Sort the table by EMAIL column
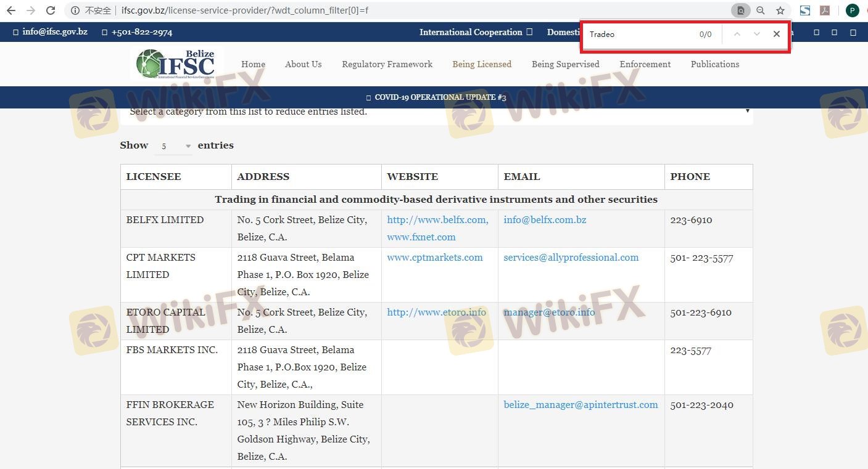The image size is (868, 469). pyautogui.click(x=581, y=177)
